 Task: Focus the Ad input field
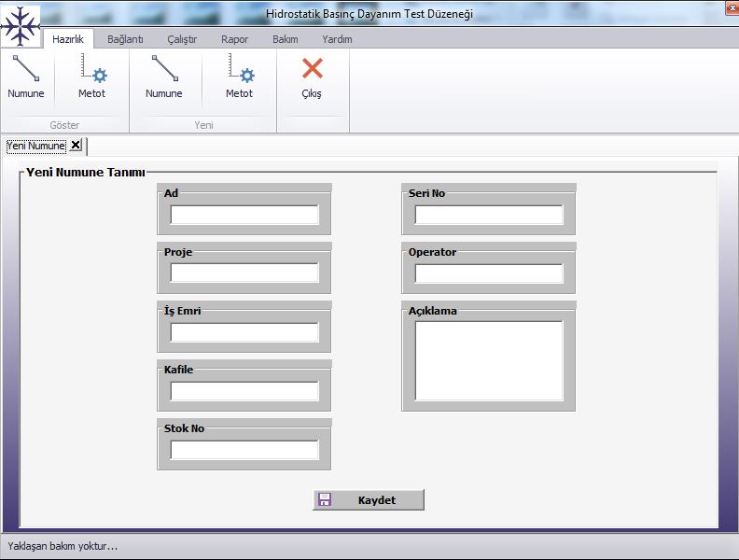pos(244,215)
